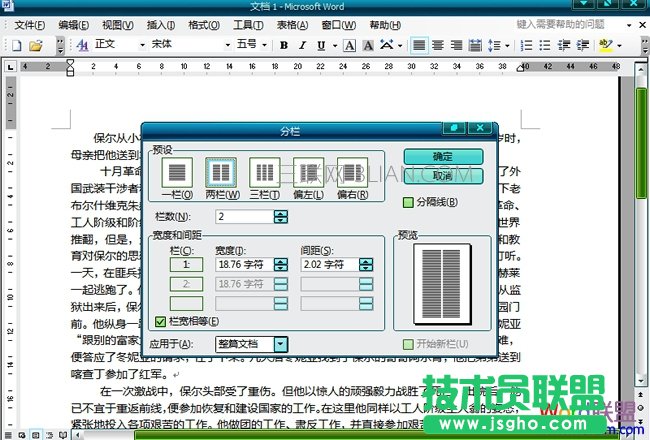Open the 工具(T) menu
The height and width of the screenshot is (440, 650).
[248, 25]
